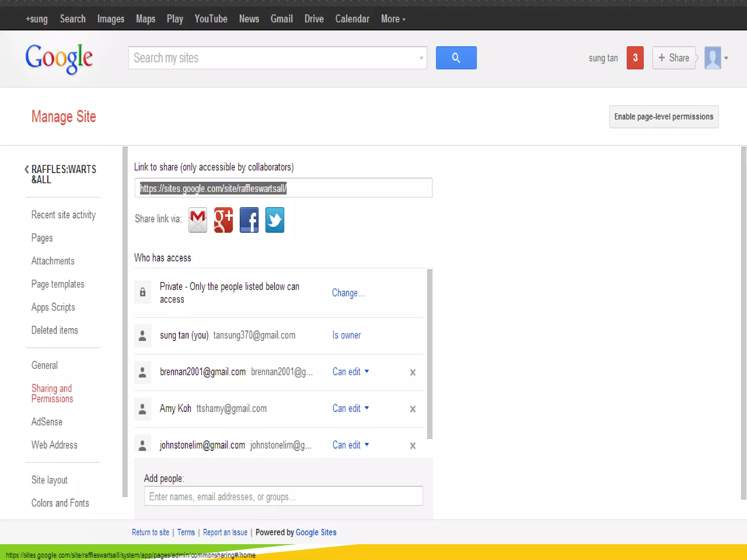Open search options dropdown arrow

(421, 58)
